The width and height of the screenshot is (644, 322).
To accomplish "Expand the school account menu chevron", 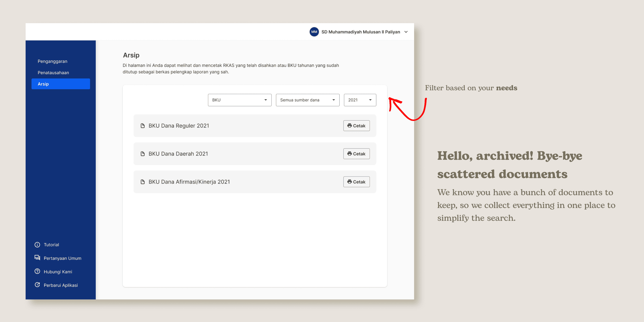I will coord(406,32).
